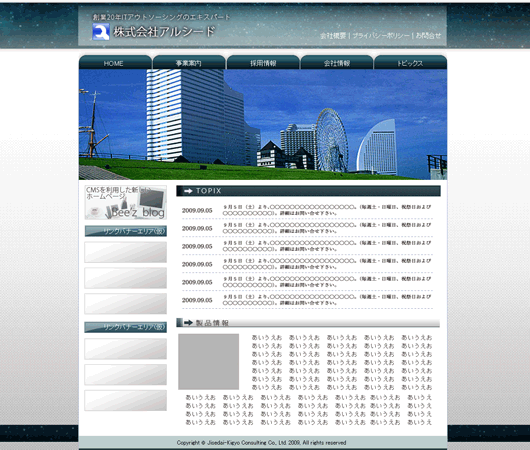Click the 製品情報 heading arrow icon
Screen dimensions: 530x450
pyautogui.click(x=188, y=323)
